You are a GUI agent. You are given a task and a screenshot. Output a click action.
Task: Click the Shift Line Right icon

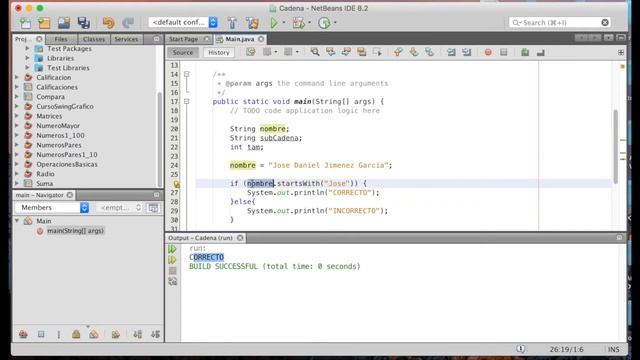click(467, 52)
